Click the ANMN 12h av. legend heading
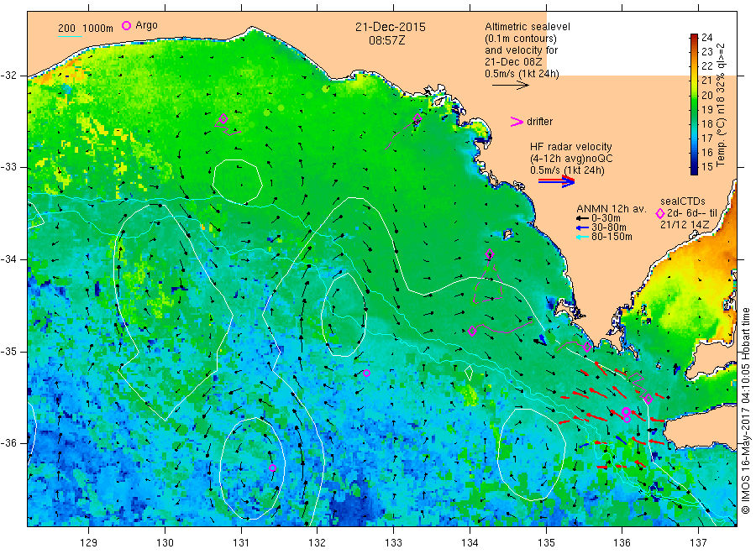Screen dimensions: 756x554 click(x=612, y=209)
